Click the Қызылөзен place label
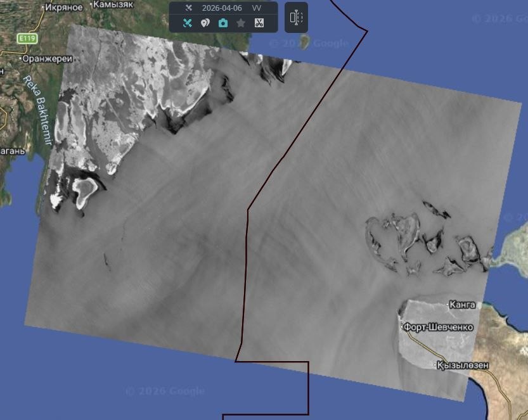 coord(464,366)
